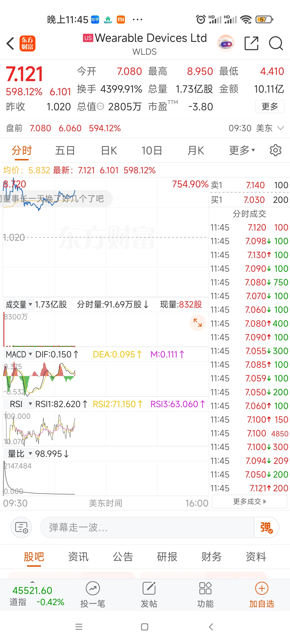
Task: Tap the share icon in header
Action: (251, 43)
